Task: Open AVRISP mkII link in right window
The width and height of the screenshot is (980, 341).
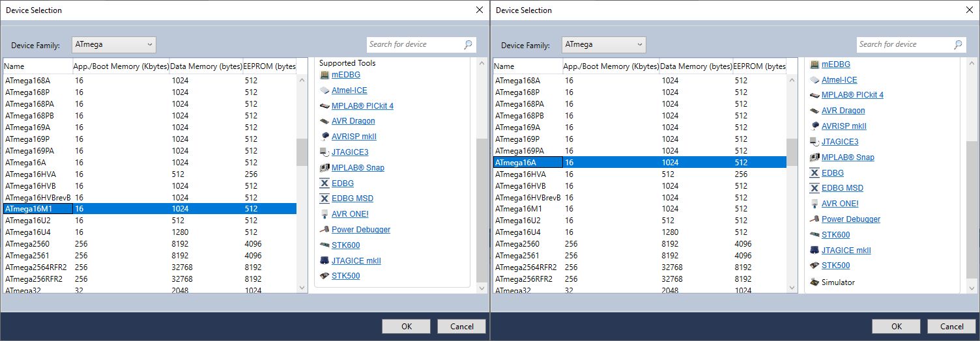Action: tap(844, 126)
